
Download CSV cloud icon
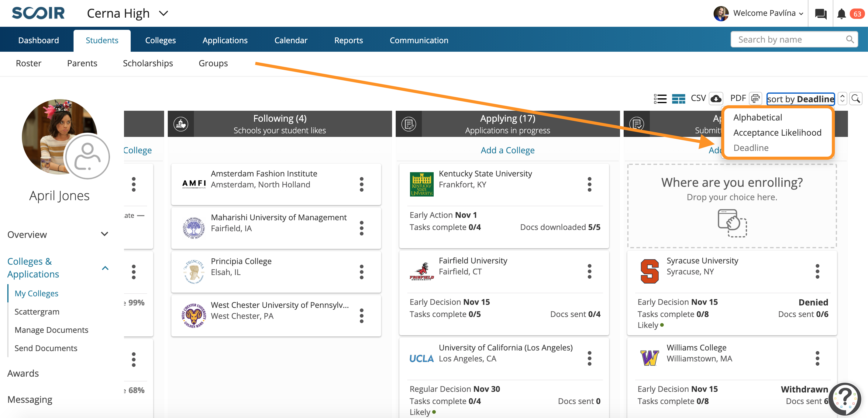click(x=716, y=99)
